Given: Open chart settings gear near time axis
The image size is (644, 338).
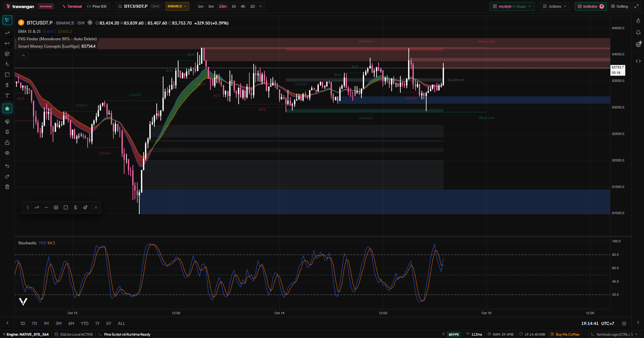Looking at the screenshot, I should 624,324.
